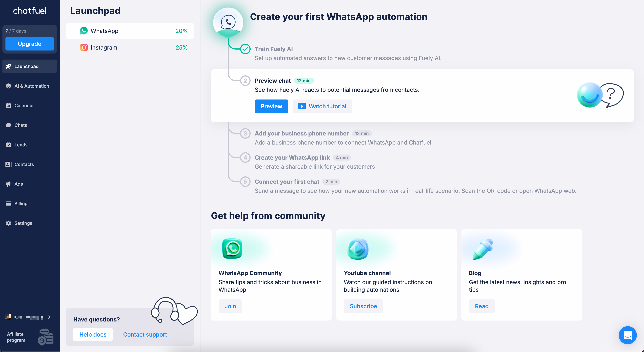
Task: Click the completed Train Fuely AI checkmark
Action: click(245, 49)
